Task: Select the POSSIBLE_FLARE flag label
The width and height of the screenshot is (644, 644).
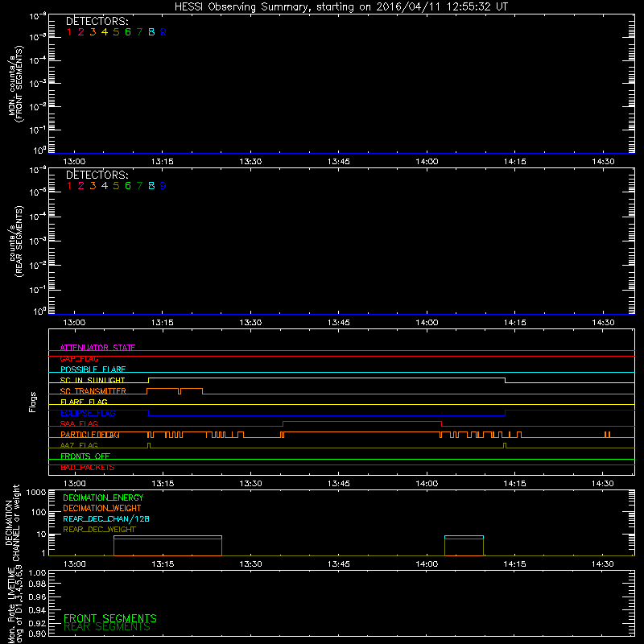Action: click(93, 369)
